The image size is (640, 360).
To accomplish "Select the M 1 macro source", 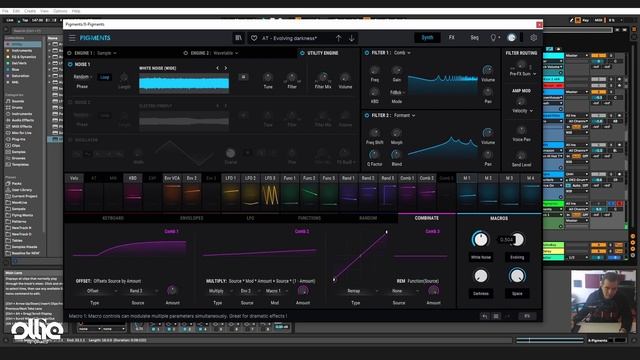I will click(x=467, y=191).
